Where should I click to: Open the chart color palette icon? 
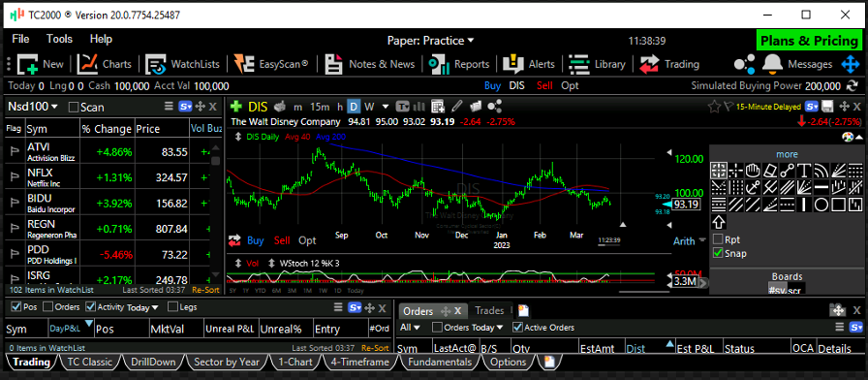point(847,137)
